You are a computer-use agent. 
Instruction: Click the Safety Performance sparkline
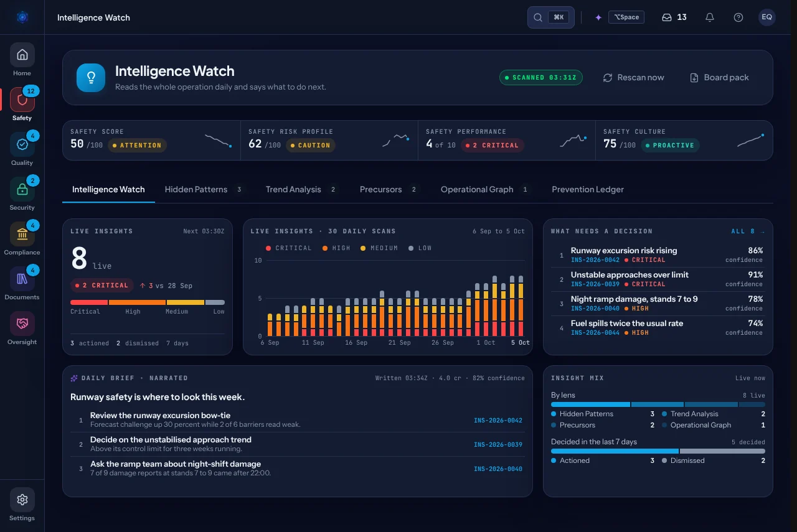(x=573, y=140)
